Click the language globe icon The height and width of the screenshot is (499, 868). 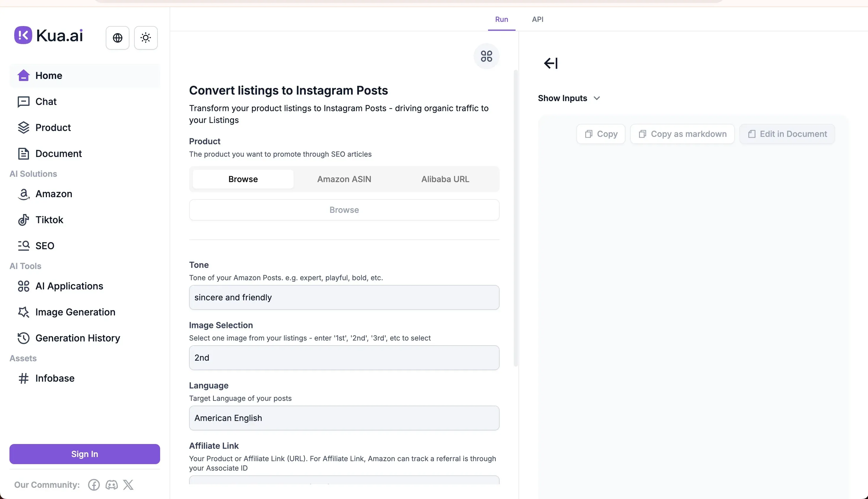(x=118, y=38)
